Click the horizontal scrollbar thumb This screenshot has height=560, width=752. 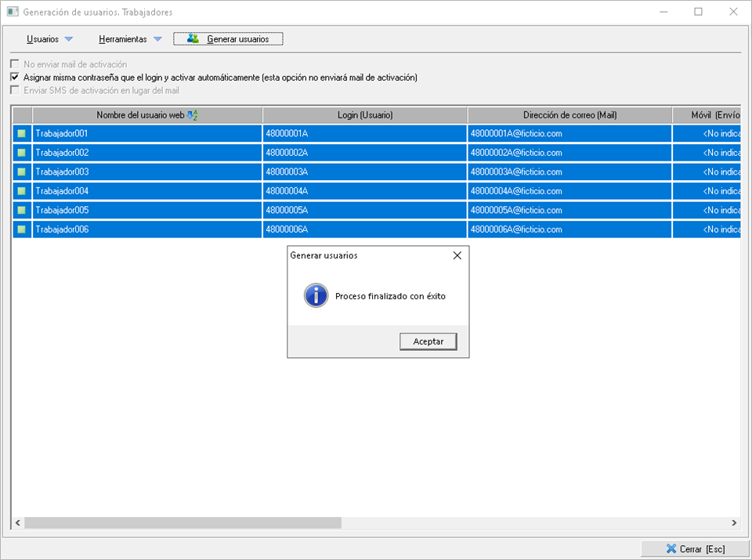point(183,522)
